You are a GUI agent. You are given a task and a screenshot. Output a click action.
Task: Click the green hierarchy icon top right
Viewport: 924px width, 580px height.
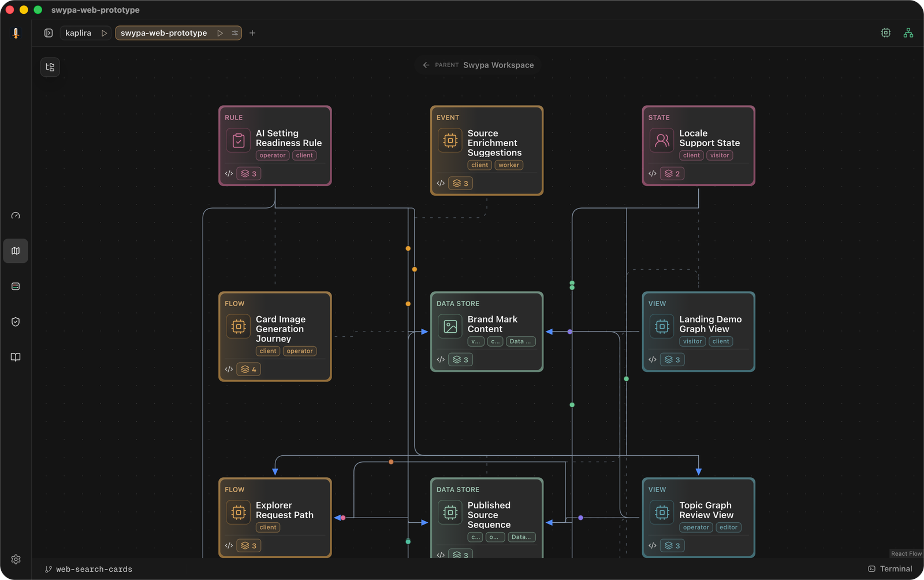tap(908, 33)
